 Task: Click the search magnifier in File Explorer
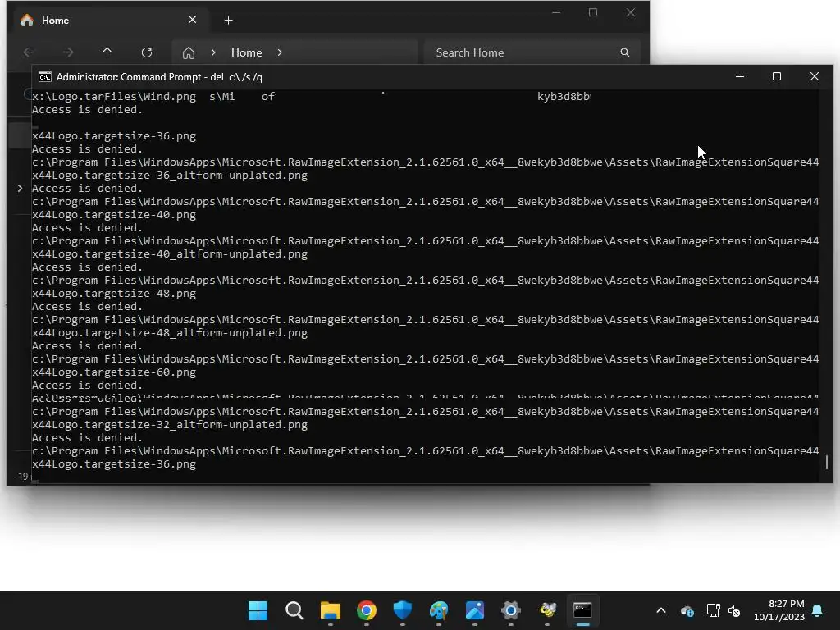pos(624,52)
